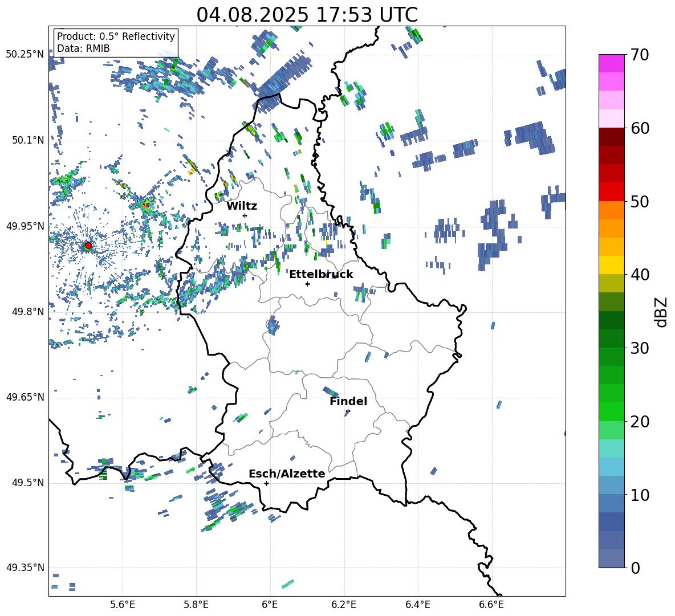
Task: Click the 20 tick on colorbar
Action: tap(640, 422)
